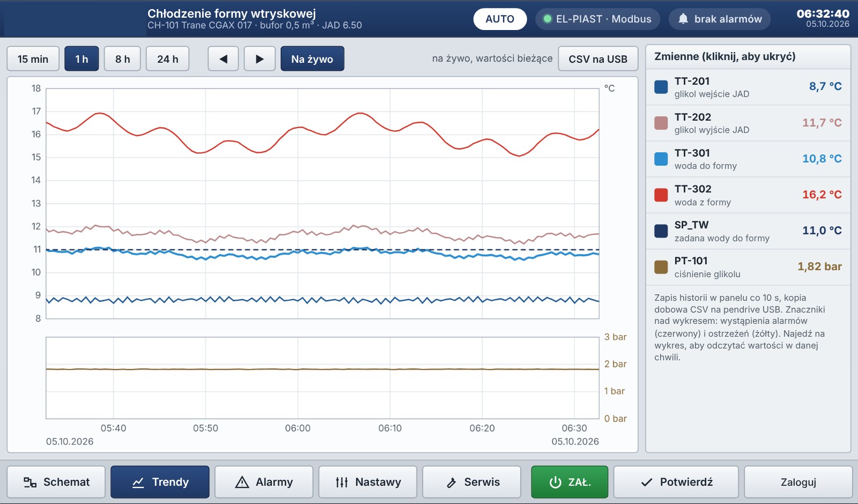Click the brown pressure line on lower chart
858x504 pixels.
click(x=322, y=369)
